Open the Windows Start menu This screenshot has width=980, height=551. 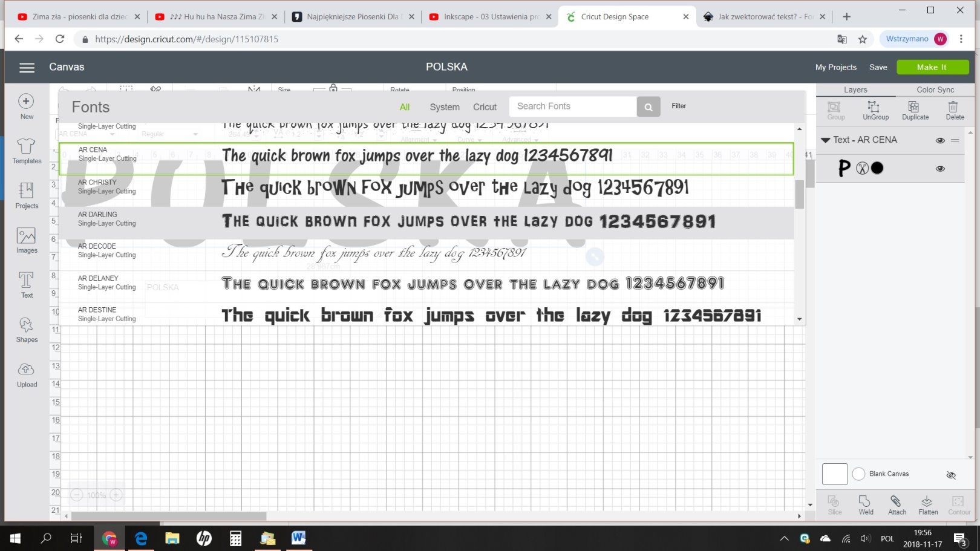point(15,538)
